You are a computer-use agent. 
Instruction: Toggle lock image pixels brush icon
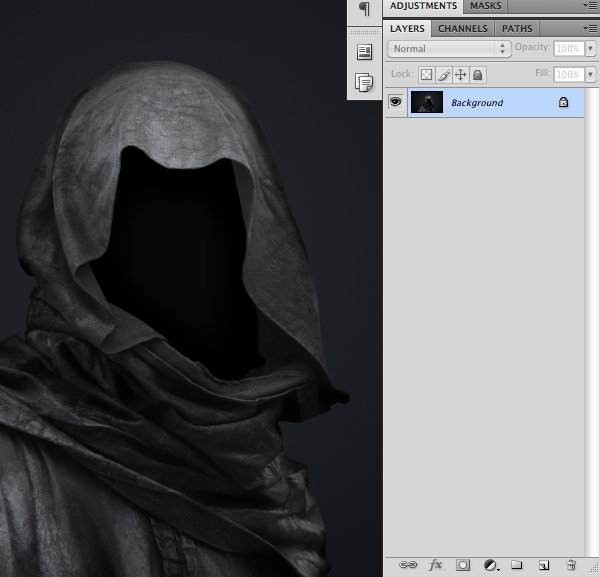click(x=444, y=75)
